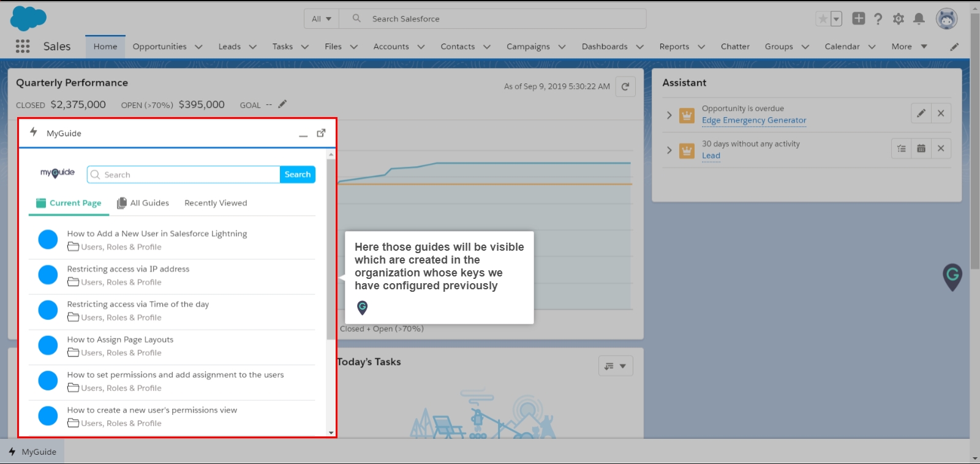Open the Lead link in Assistant
980x464 pixels.
711,156
